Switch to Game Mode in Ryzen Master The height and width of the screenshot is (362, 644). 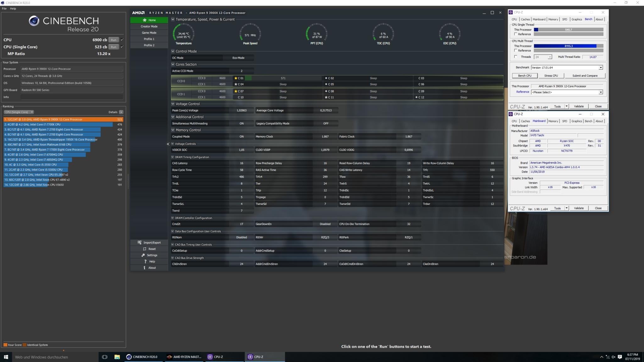pos(149,33)
